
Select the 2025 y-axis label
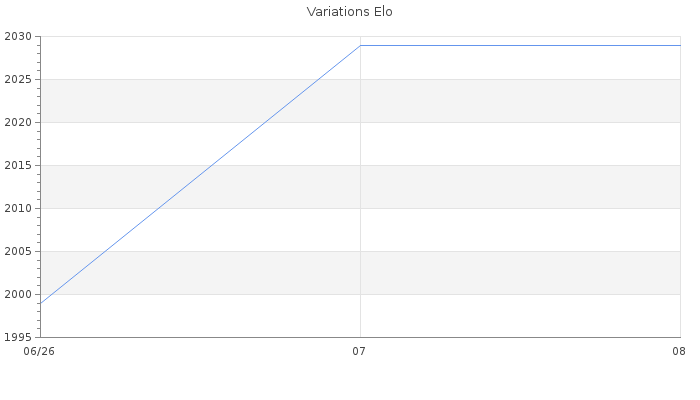point(18,79)
